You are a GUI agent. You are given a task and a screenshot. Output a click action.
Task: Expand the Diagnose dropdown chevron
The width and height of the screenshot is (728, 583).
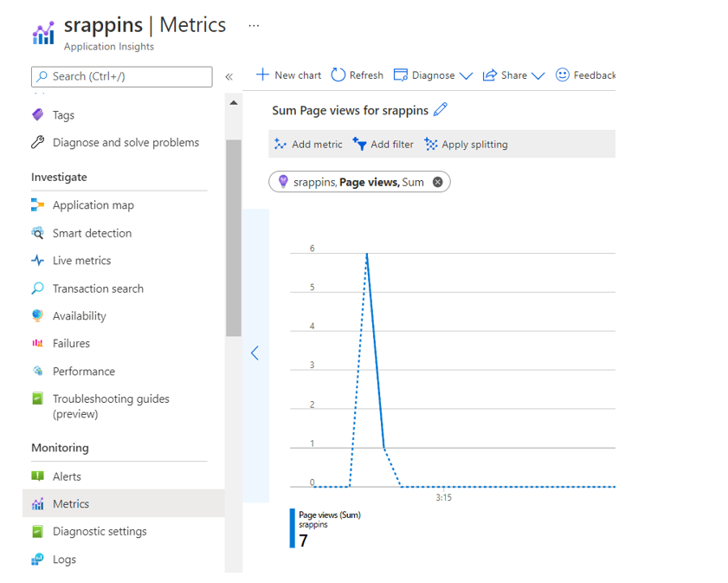click(466, 75)
